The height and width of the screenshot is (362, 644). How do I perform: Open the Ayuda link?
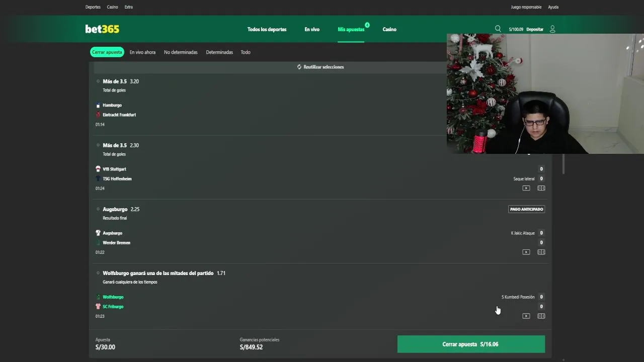click(553, 7)
